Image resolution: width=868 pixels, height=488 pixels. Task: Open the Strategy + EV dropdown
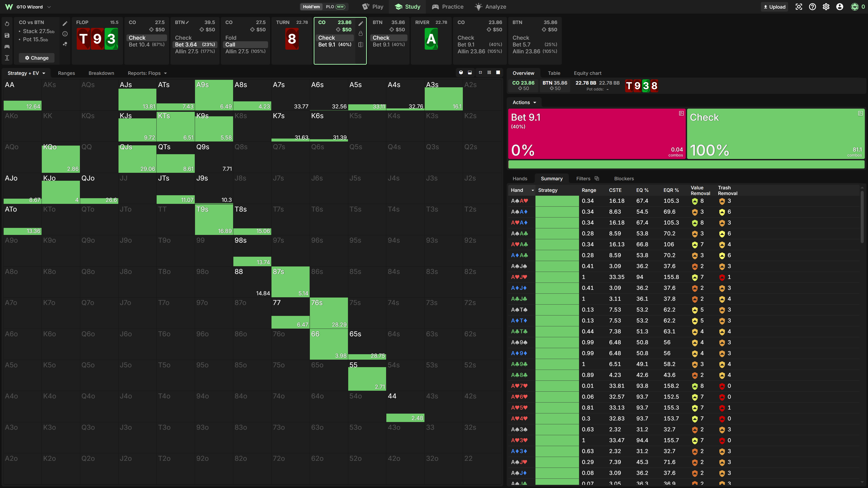coord(26,73)
